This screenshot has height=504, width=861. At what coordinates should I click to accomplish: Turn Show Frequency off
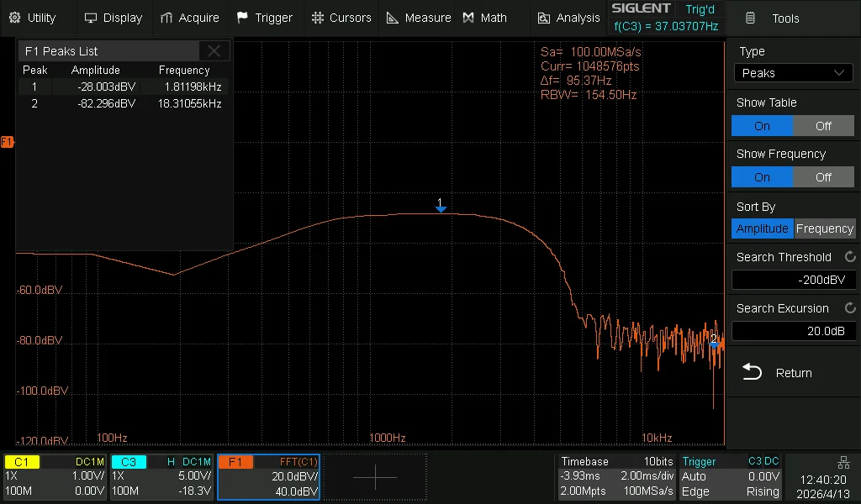[823, 177]
